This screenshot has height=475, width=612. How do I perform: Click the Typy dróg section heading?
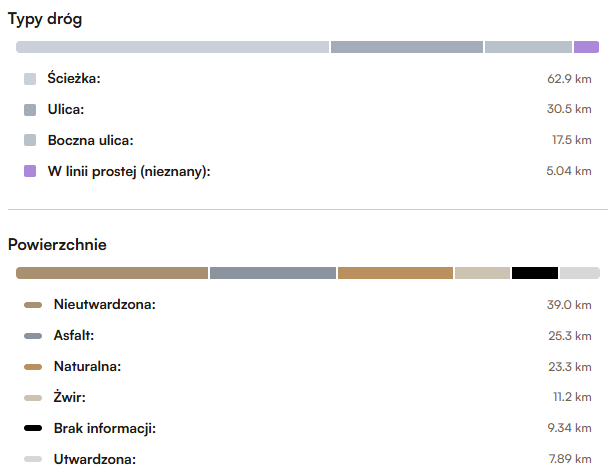tap(45, 19)
